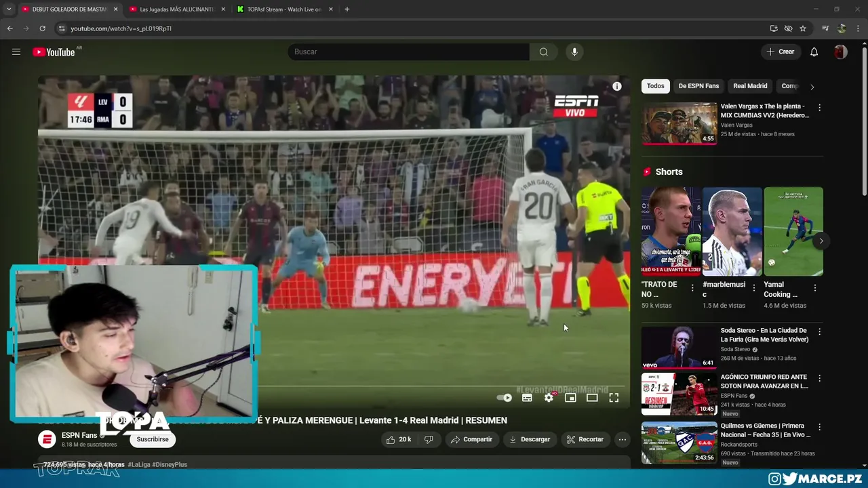Open the Chrome profile avatar
This screenshot has height=488, width=868.
[x=842, y=28]
